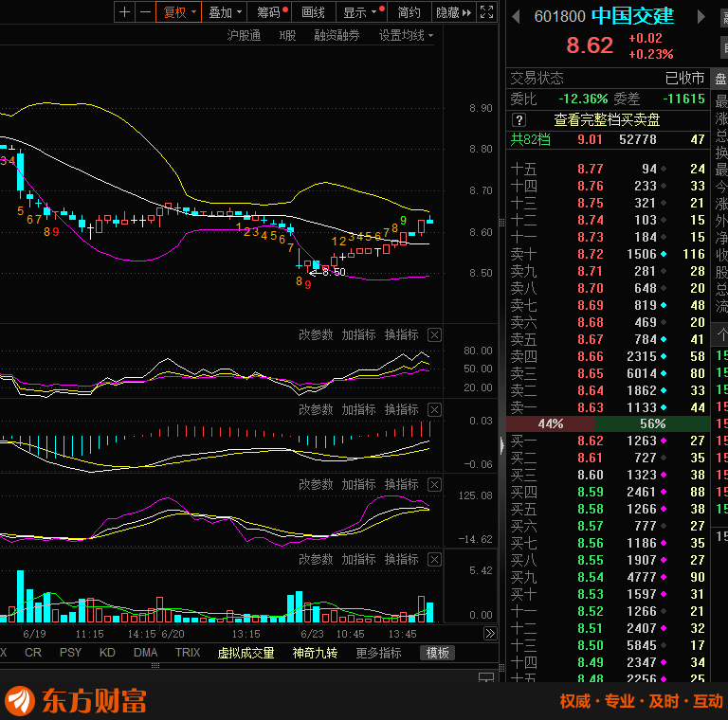
Task: Open 设置均线 moving average dropdown
Action: pyautogui.click(x=406, y=35)
